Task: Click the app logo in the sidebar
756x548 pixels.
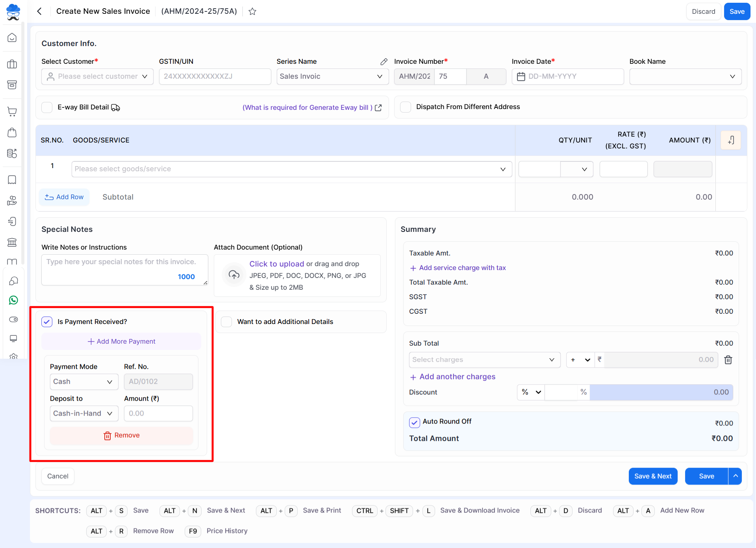Action: (x=13, y=12)
